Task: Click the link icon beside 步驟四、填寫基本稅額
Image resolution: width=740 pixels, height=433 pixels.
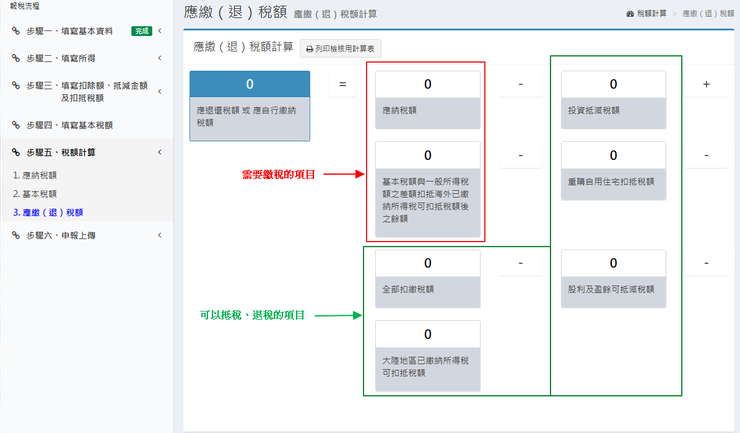Action: [x=16, y=125]
